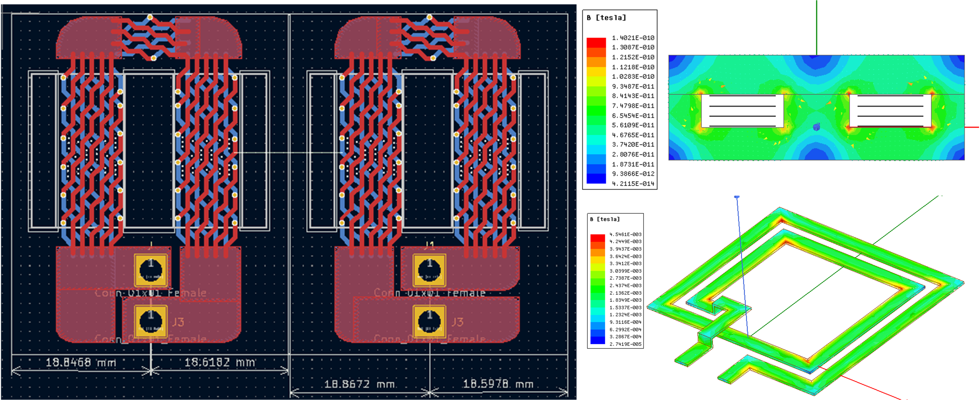Click the 1.8349E-003 legend value
This screenshot has height=400, width=980.
tap(625, 300)
